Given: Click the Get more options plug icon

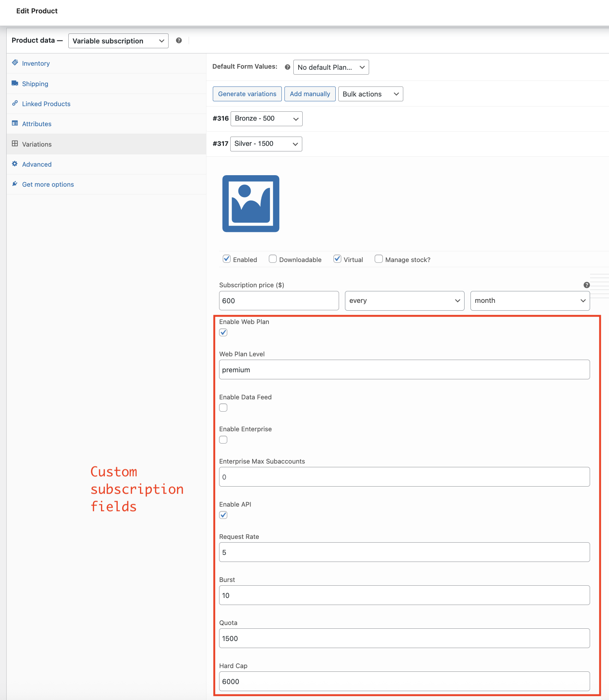Looking at the screenshot, I should (x=15, y=184).
